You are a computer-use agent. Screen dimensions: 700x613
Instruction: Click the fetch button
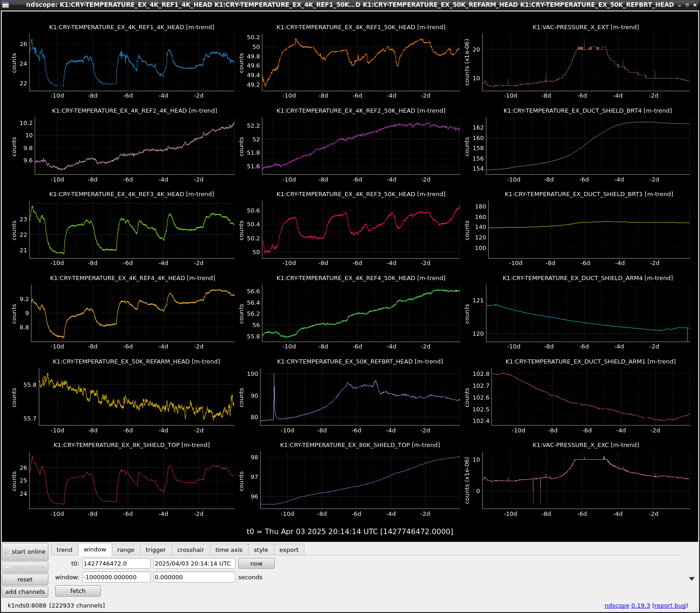pyautogui.click(x=78, y=591)
